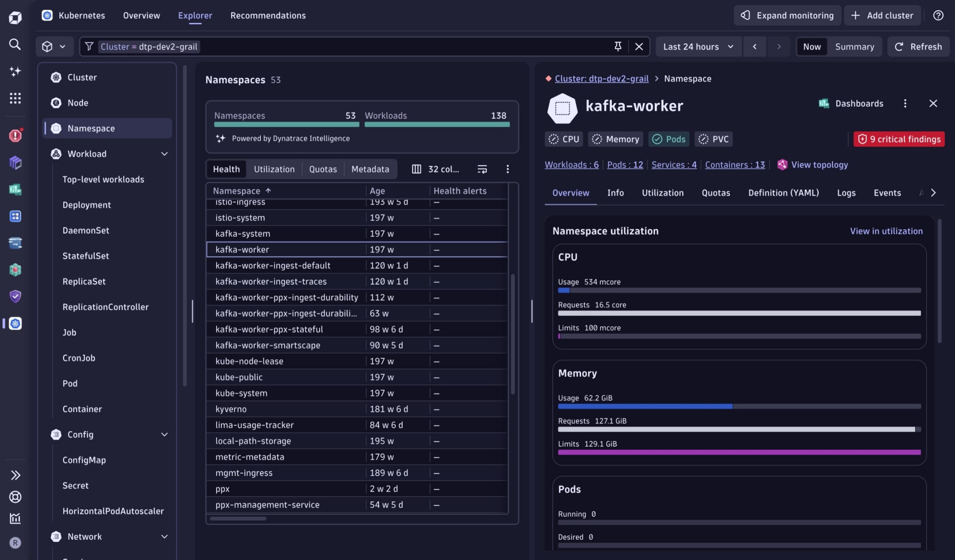Image resolution: width=955 pixels, height=560 pixels.
Task: Collapse the Workload tree section
Action: click(165, 154)
